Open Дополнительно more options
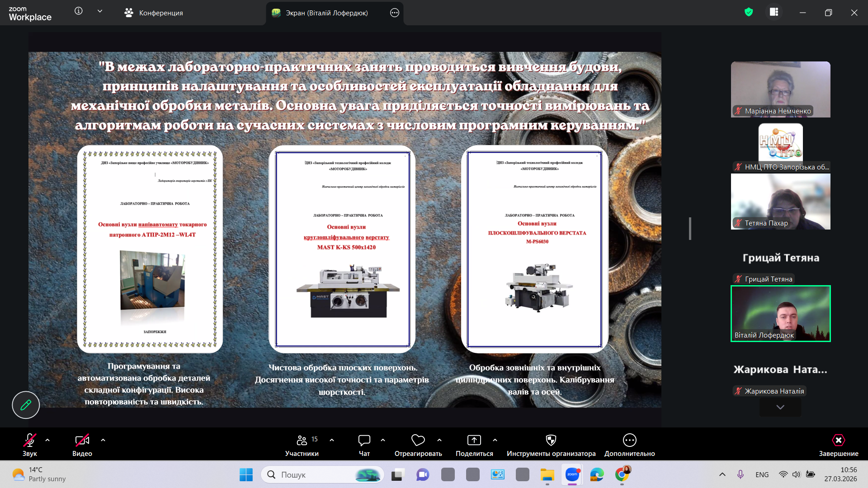The image size is (868, 488). (629, 445)
